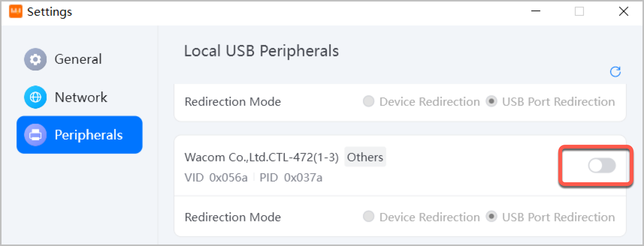
Task: Open the Peripherals section
Action: pos(89,135)
